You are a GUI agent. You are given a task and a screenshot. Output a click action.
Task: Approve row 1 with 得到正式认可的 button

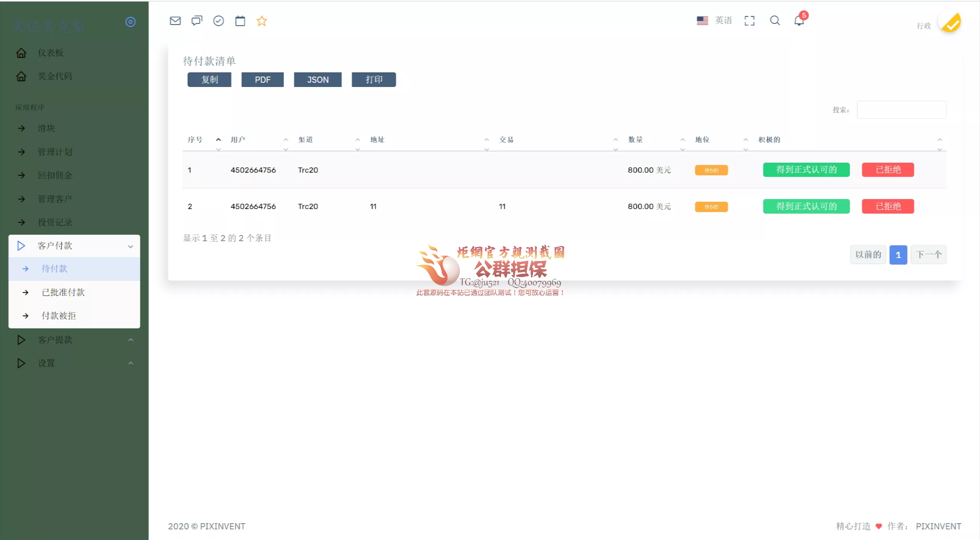point(806,170)
